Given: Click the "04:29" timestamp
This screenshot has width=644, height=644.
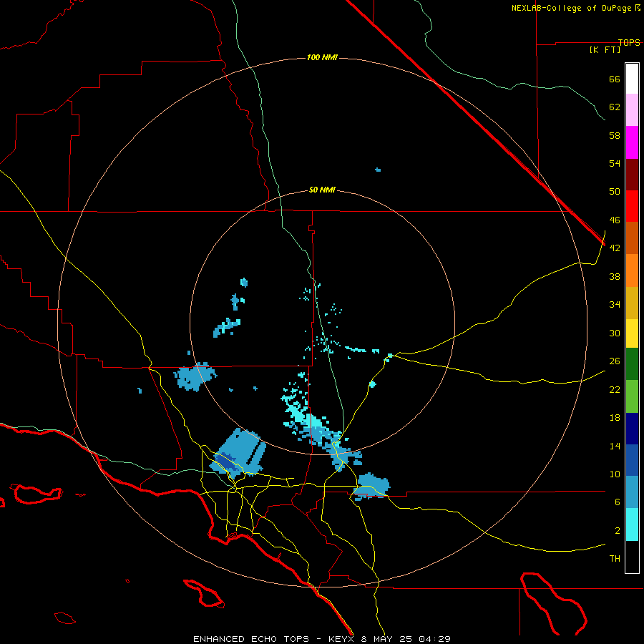Looking at the screenshot, I should coord(434,639).
